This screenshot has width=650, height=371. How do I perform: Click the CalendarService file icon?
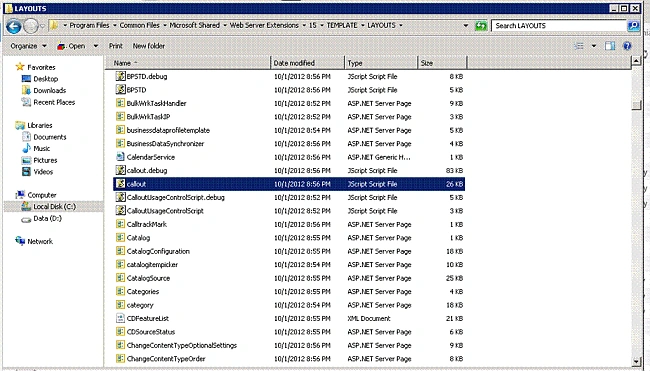(x=120, y=157)
